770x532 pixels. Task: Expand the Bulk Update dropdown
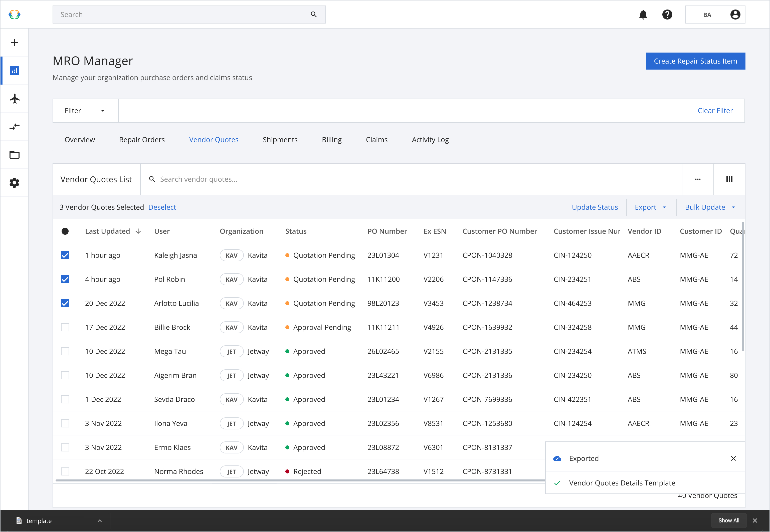[x=710, y=207]
